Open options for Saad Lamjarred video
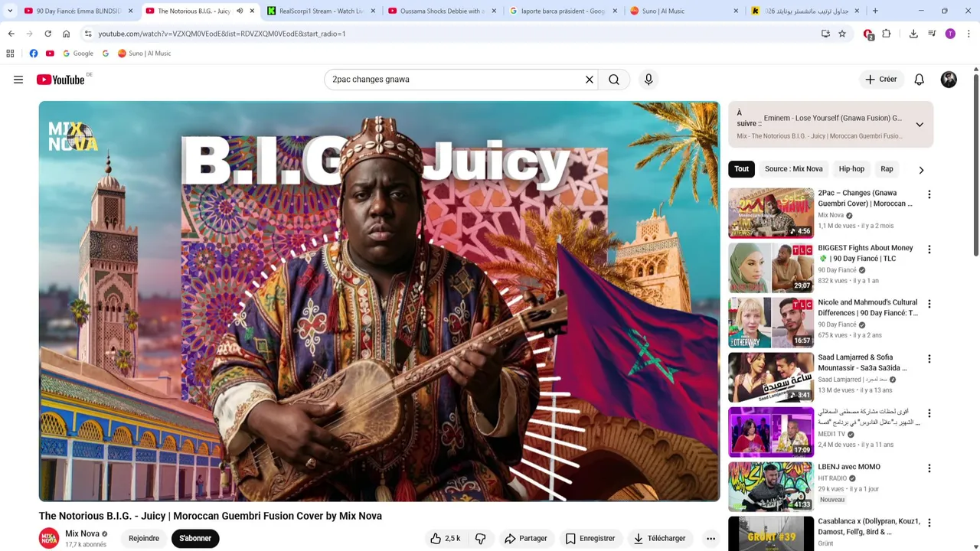This screenshot has width=980, height=551. pos(929,359)
